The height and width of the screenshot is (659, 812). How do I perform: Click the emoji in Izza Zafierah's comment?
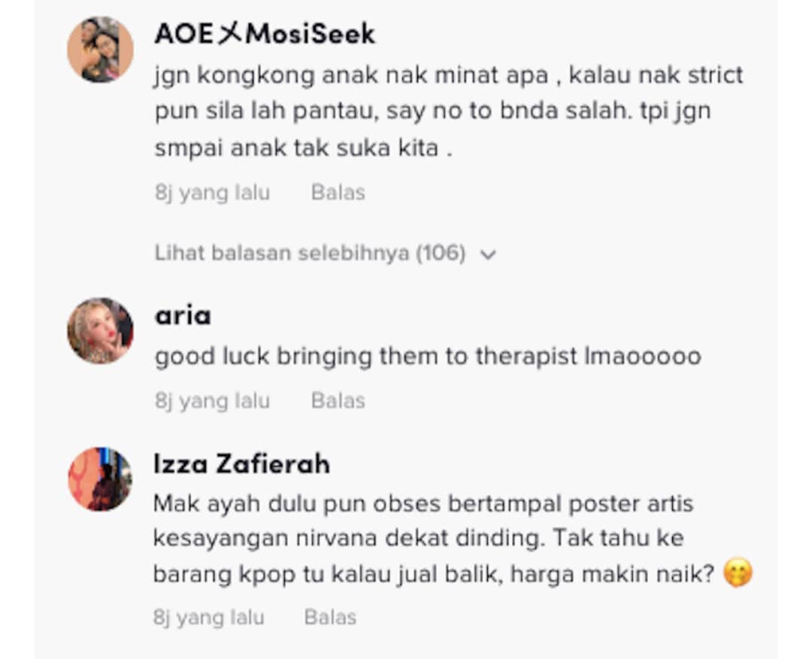(x=738, y=573)
